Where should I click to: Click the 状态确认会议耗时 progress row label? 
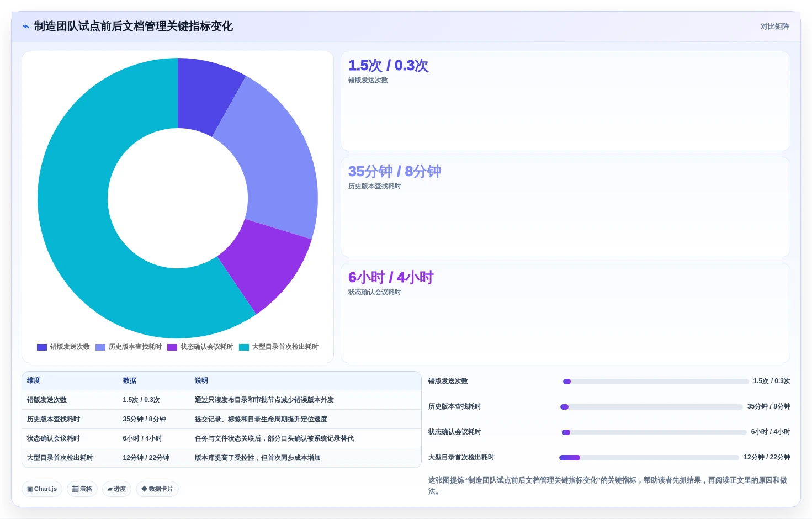(455, 432)
